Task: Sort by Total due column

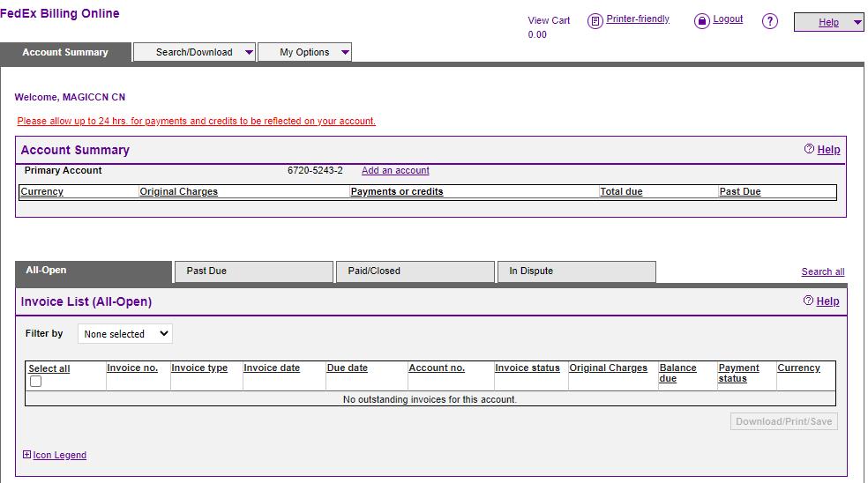Action: (x=621, y=191)
